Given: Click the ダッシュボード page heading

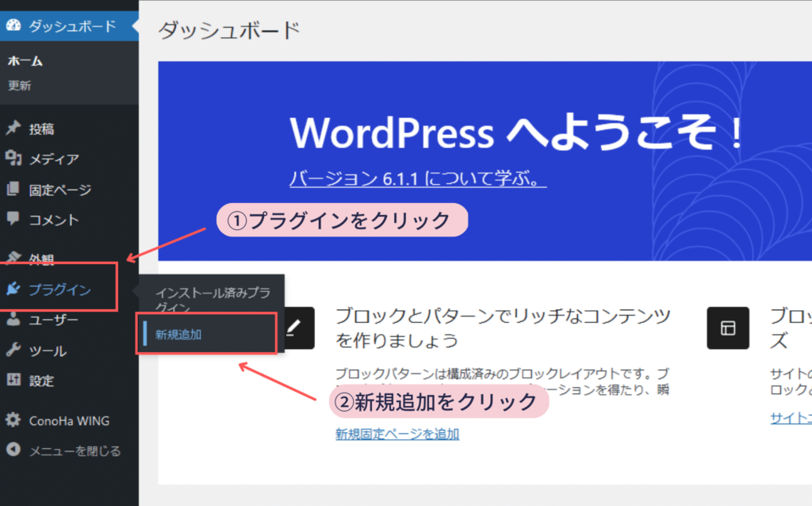Looking at the screenshot, I should pos(229,30).
